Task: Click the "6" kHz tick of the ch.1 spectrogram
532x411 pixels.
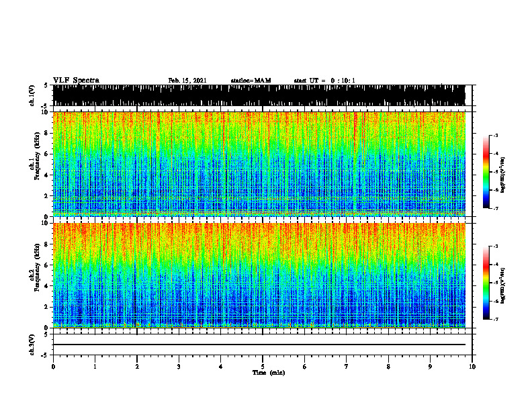Action: pos(46,154)
